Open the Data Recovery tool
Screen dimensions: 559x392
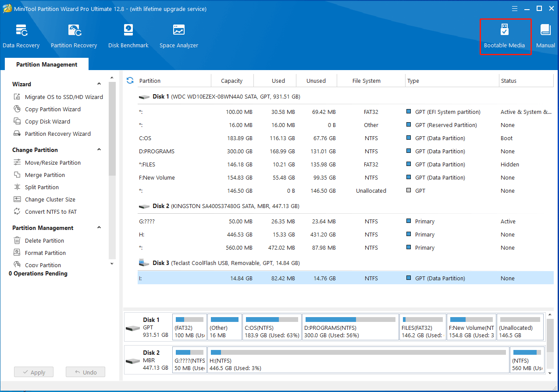click(21, 36)
